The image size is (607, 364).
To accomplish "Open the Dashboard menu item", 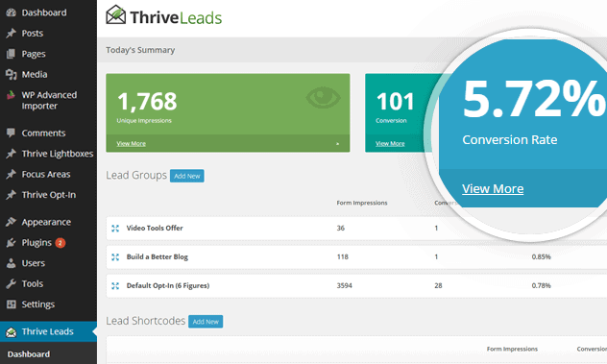I will pyautogui.click(x=44, y=12).
